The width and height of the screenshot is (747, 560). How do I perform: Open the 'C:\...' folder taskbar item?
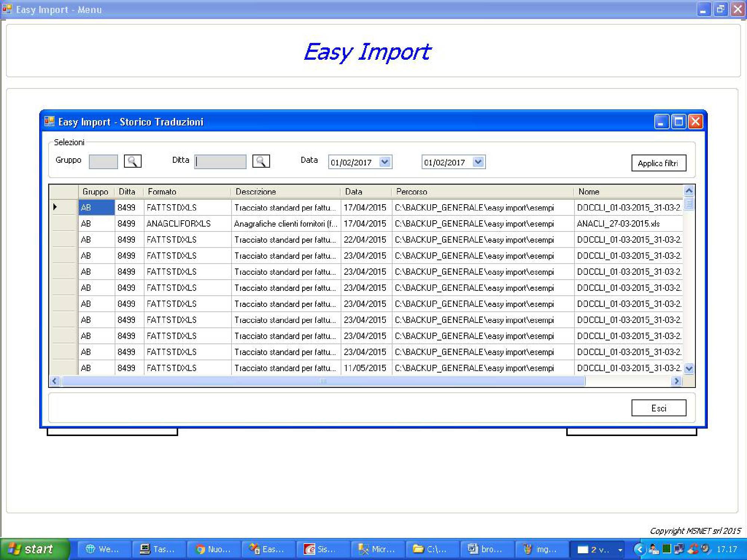[432, 549]
